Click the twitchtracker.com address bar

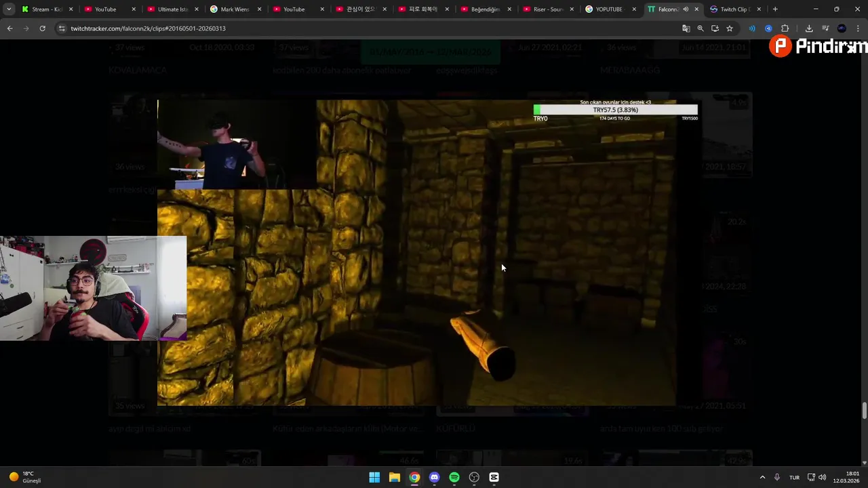click(x=366, y=28)
